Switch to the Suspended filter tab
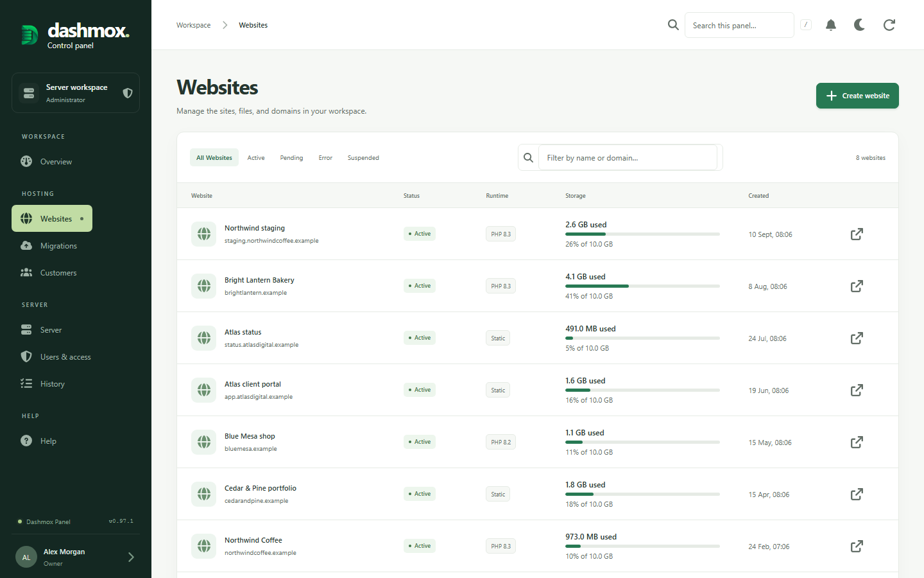 pos(363,157)
